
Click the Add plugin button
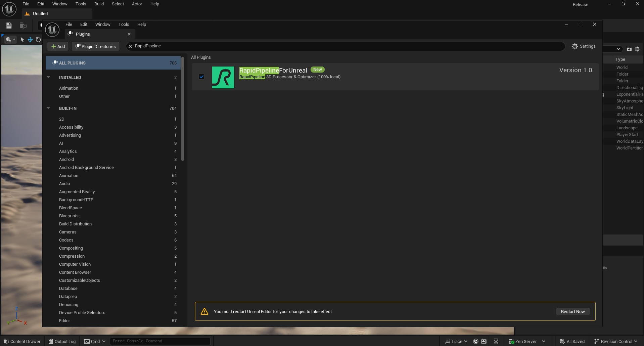click(x=58, y=46)
